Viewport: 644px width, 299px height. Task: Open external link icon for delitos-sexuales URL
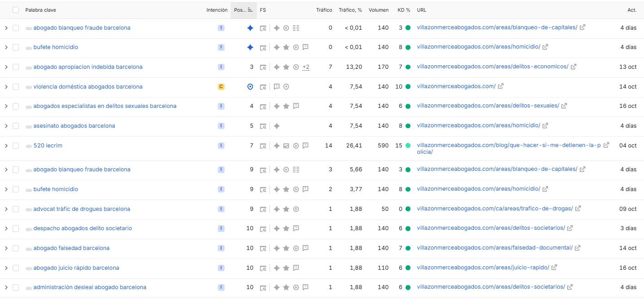564,106
